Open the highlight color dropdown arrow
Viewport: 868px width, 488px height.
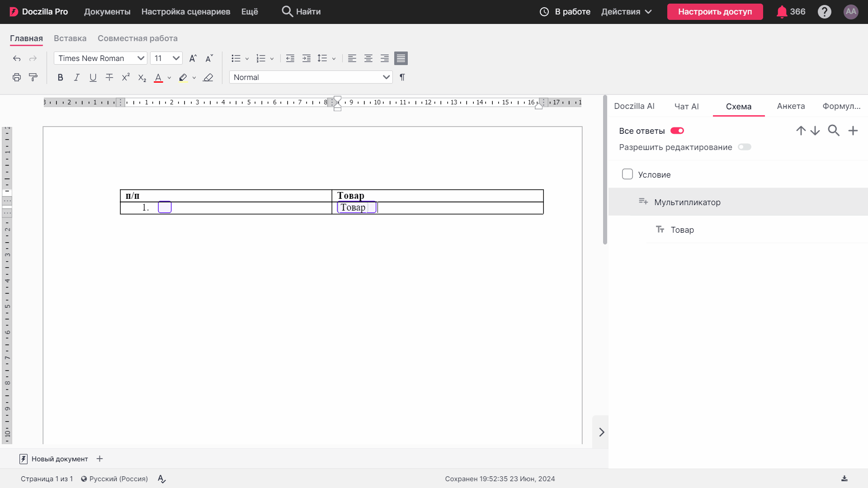click(194, 78)
